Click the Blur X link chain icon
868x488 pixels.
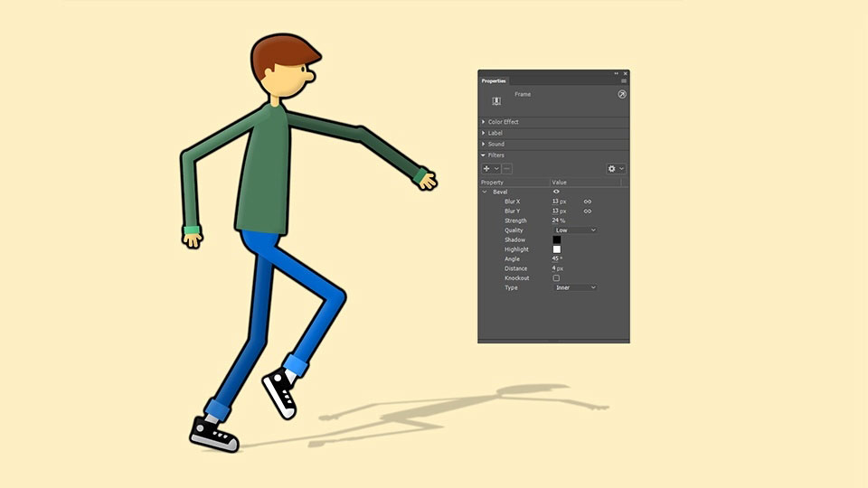tap(588, 202)
